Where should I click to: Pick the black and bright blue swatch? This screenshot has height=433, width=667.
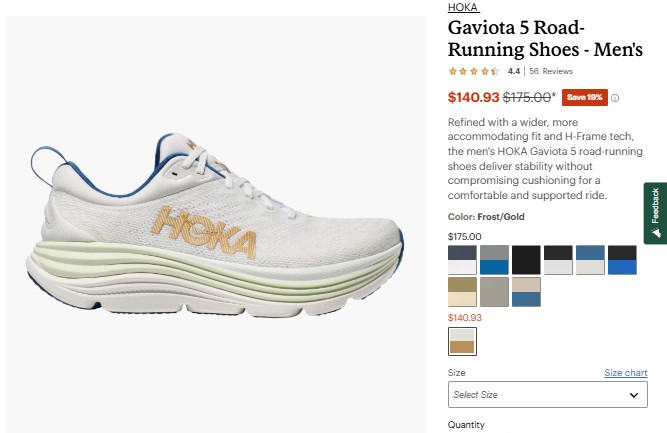(622, 260)
